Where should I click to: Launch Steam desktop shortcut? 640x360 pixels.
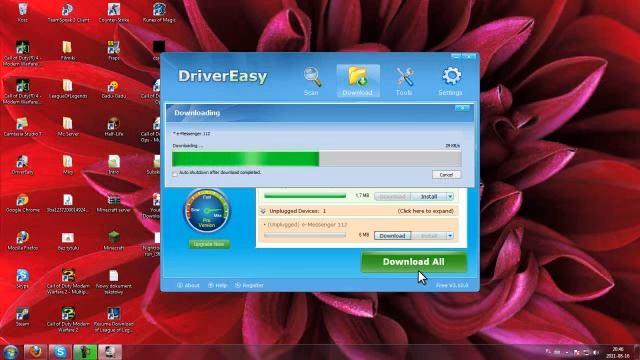22,317
